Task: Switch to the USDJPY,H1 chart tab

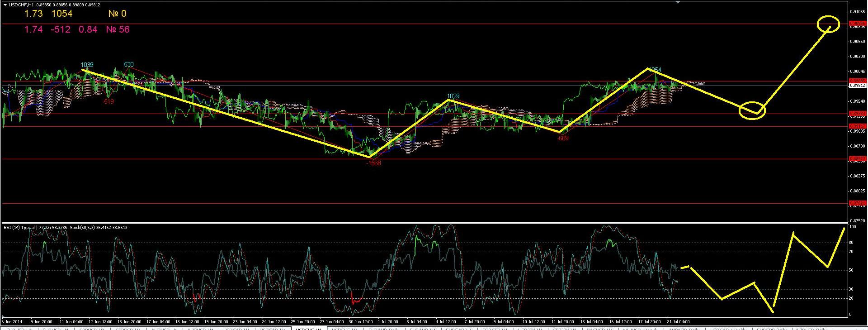Action: [530, 329]
